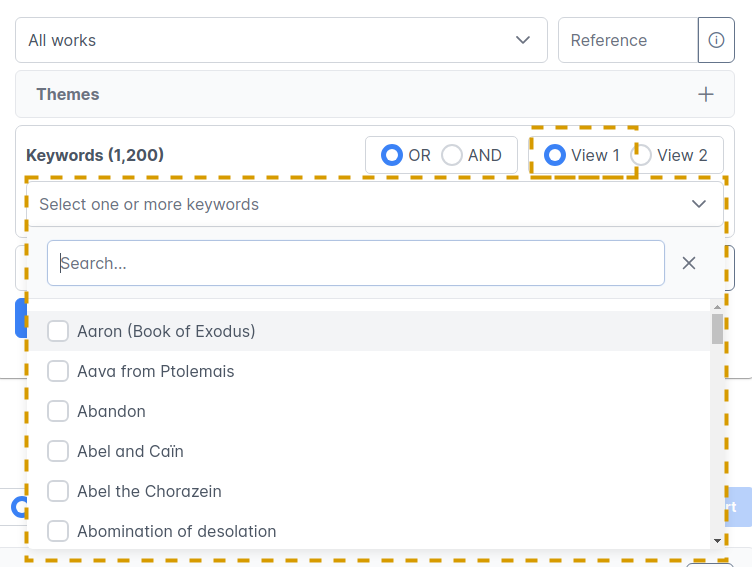Image resolution: width=752 pixels, height=567 pixels.
Task: Select Abel the Chorazein keyword
Action: click(x=58, y=491)
